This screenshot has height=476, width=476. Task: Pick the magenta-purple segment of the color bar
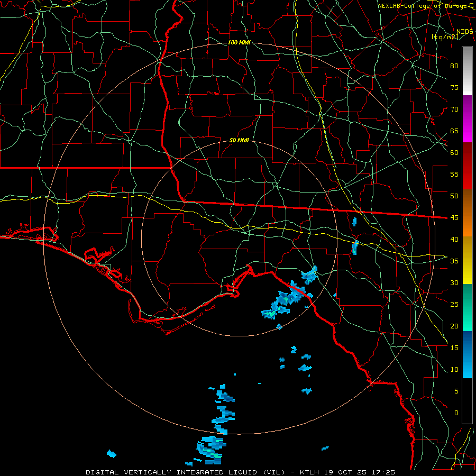pos(467,118)
